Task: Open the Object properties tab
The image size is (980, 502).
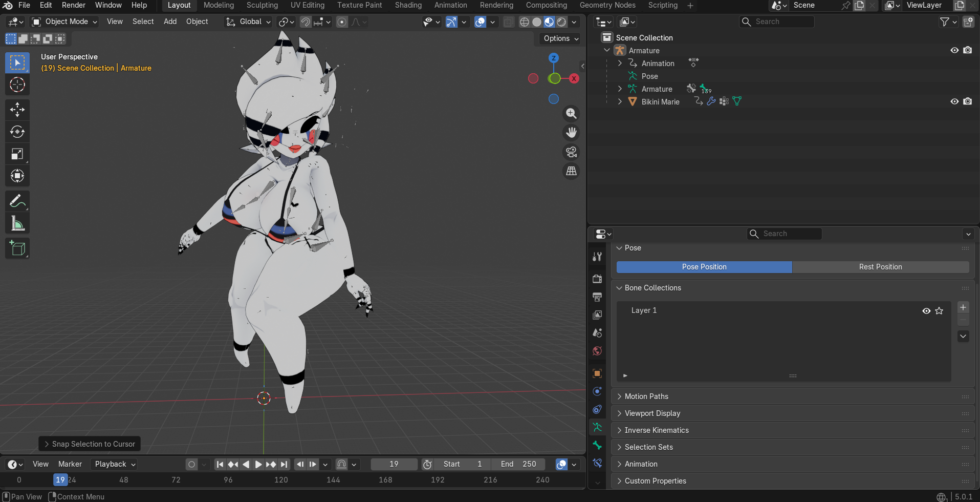Action: click(597, 373)
